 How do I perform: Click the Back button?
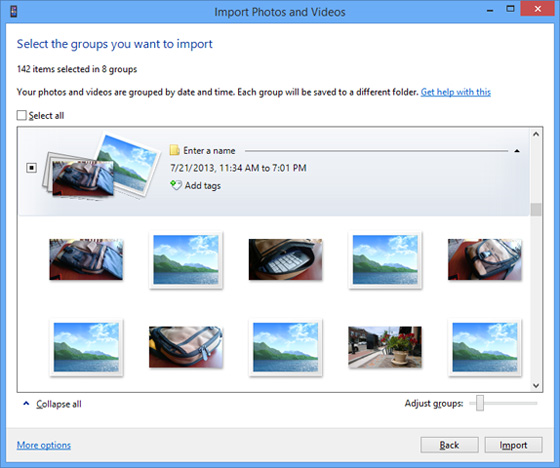point(449,445)
